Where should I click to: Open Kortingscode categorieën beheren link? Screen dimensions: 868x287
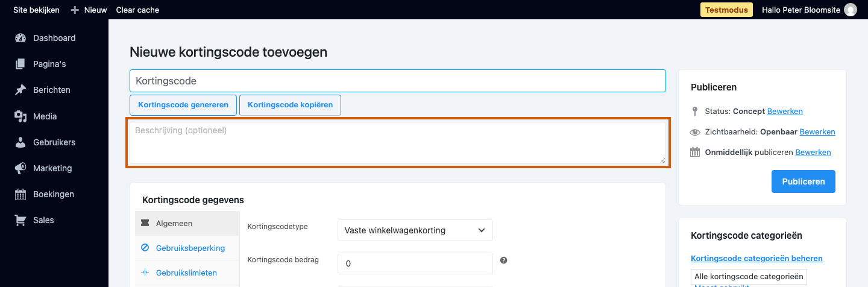tap(756, 259)
